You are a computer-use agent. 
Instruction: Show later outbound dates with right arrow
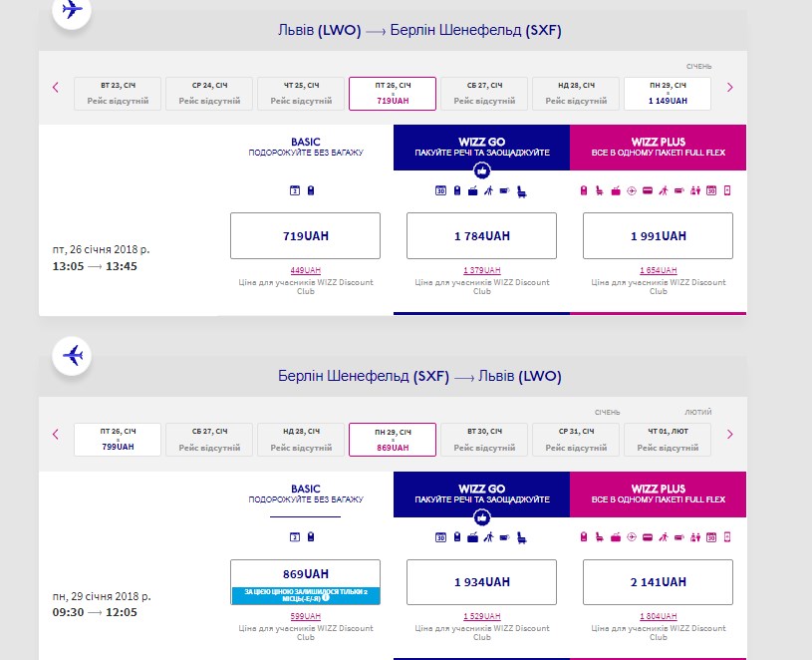coord(729,88)
